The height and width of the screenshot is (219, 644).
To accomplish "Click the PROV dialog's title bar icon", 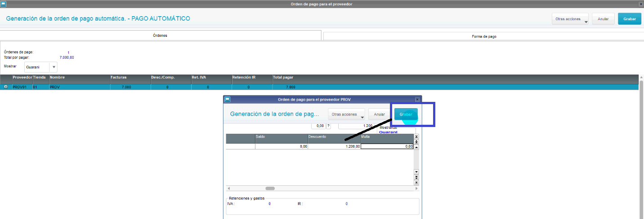I will pyautogui.click(x=227, y=99).
